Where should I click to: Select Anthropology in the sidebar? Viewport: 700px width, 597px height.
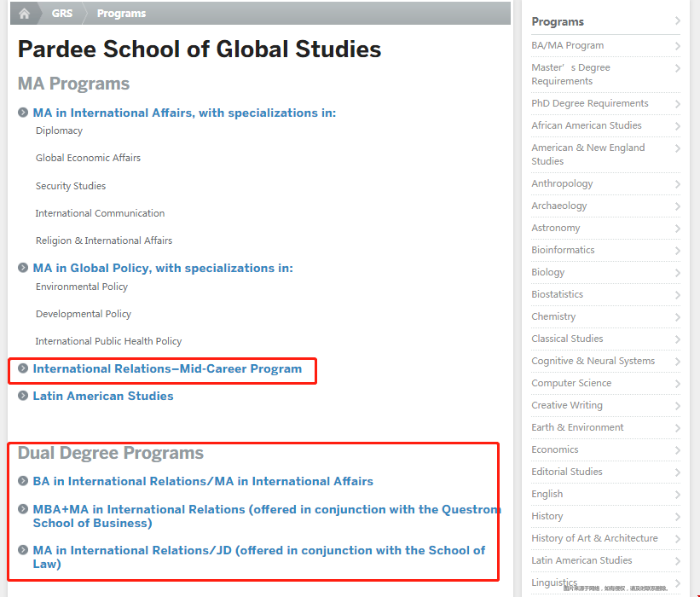pos(562,183)
